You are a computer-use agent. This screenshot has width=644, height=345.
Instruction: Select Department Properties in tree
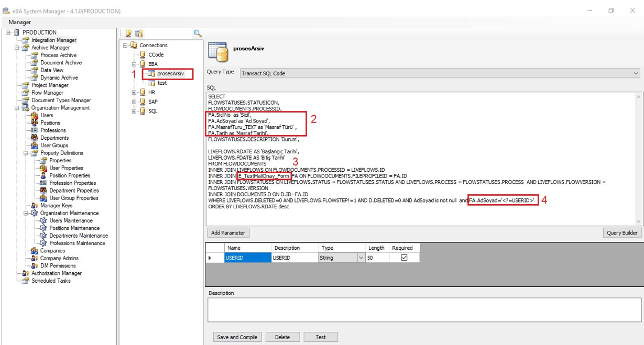(x=74, y=191)
